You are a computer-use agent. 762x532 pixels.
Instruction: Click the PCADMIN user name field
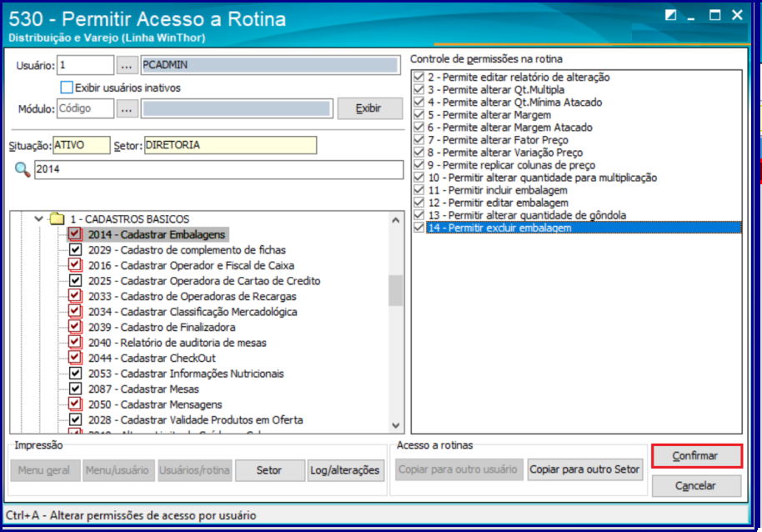271,65
